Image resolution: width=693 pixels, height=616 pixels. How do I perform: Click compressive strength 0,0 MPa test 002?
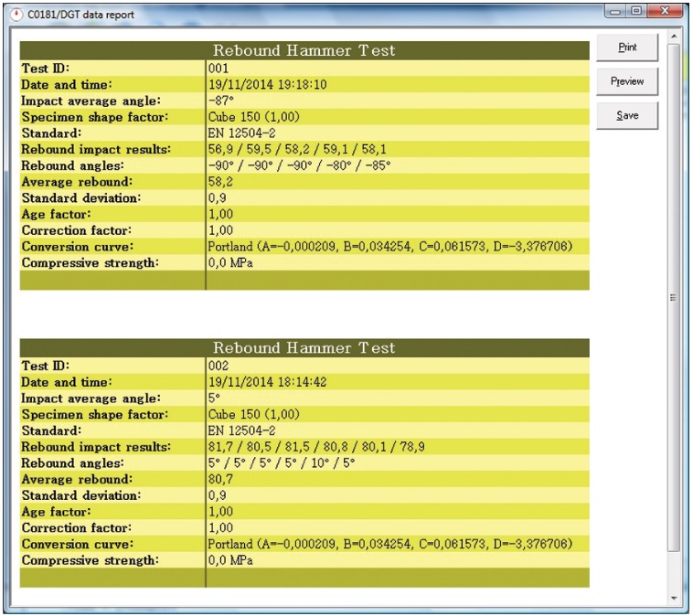click(x=230, y=560)
